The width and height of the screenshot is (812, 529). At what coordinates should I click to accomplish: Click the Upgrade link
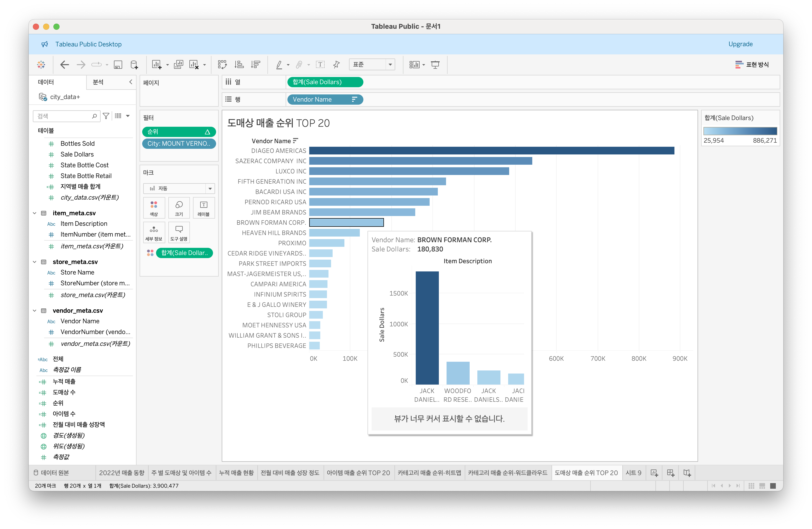click(x=740, y=44)
